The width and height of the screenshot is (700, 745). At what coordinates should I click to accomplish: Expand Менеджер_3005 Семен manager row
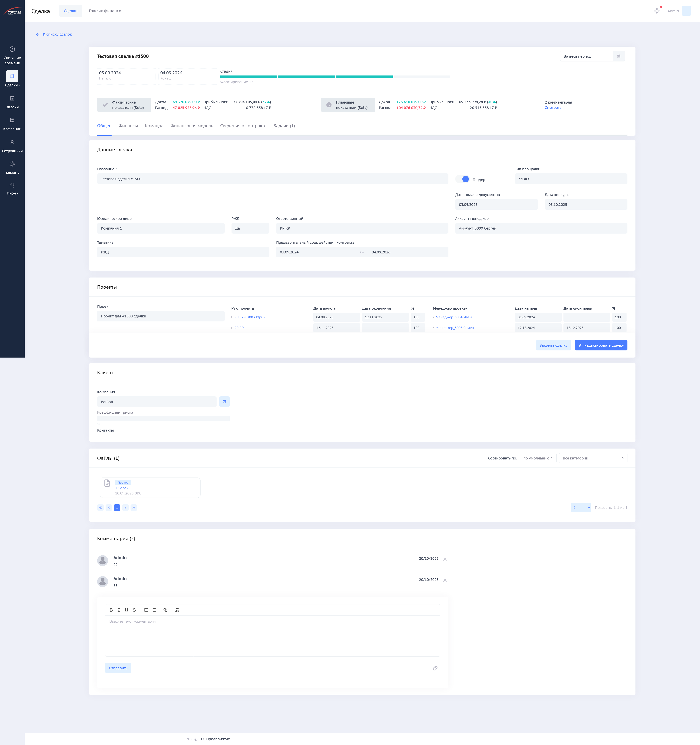pyautogui.click(x=433, y=328)
